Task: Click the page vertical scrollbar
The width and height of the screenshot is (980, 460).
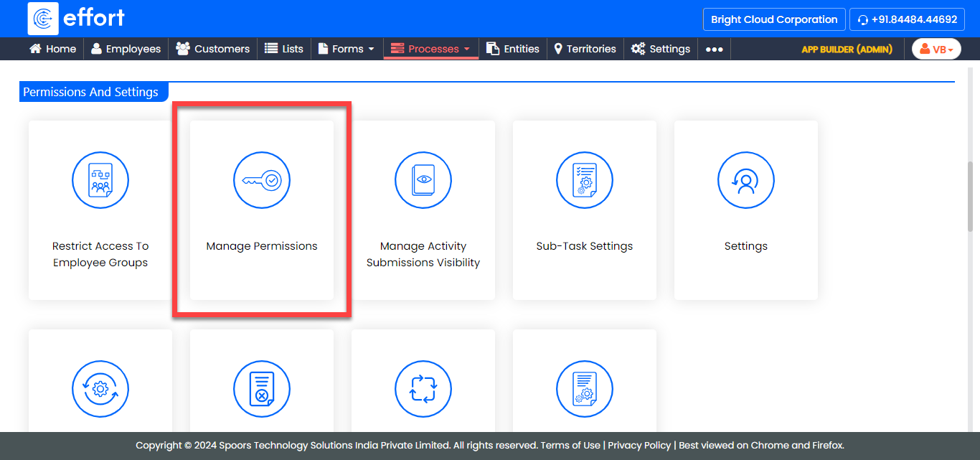Action: pyautogui.click(x=971, y=195)
